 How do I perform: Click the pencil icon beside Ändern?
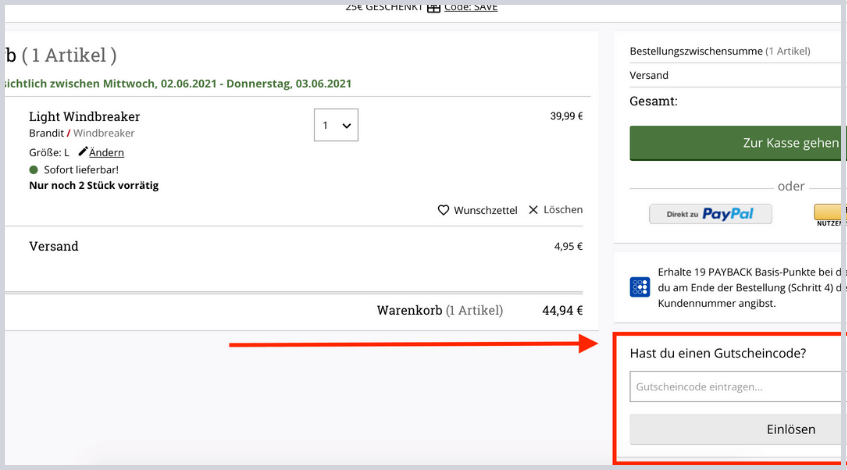pos(83,151)
